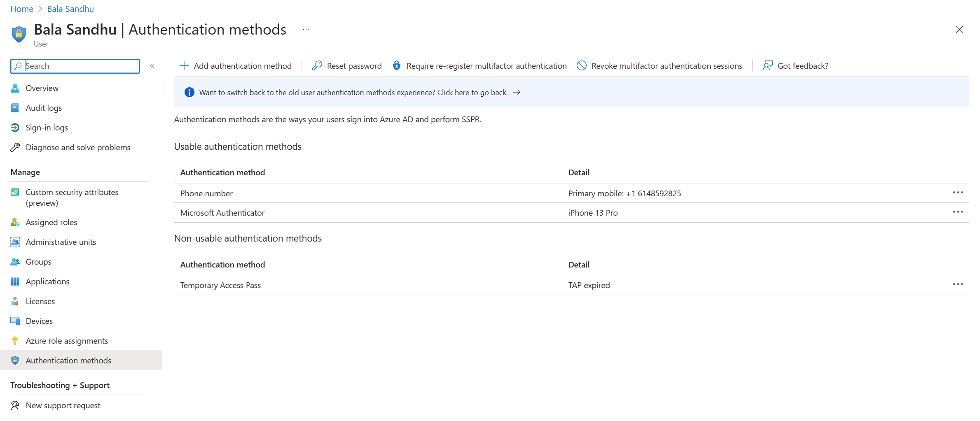
Task: Select the Reset password key icon
Action: (x=317, y=65)
